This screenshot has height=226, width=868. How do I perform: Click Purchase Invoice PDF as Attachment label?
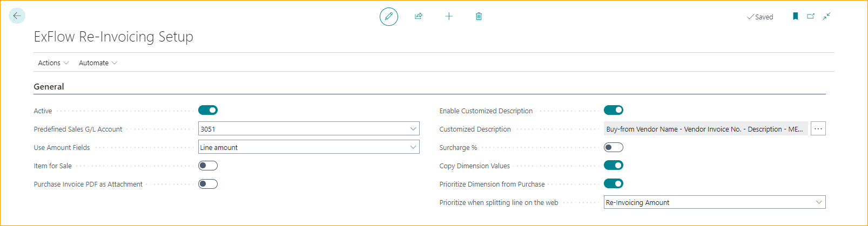88,184
